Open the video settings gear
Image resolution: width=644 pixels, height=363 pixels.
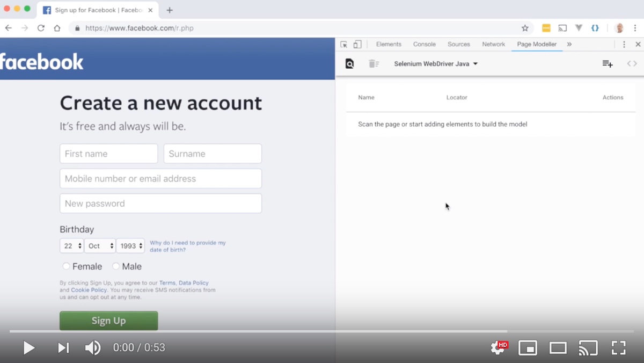pos(499,348)
